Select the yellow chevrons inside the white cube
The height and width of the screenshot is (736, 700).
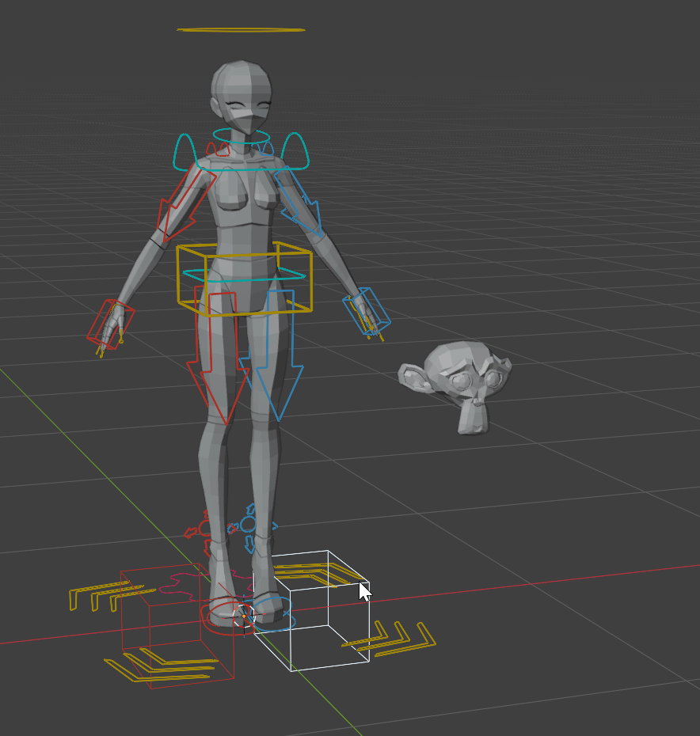coord(318,575)
